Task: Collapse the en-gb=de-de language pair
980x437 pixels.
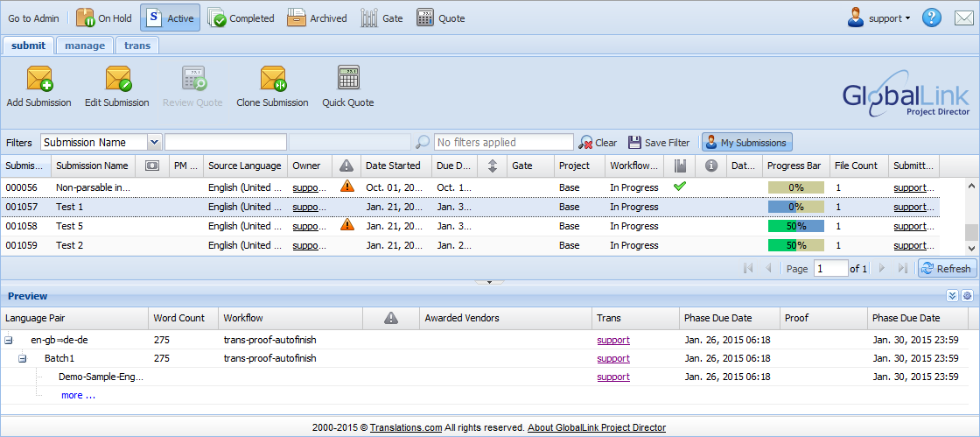Action: (x=9, y=340)
